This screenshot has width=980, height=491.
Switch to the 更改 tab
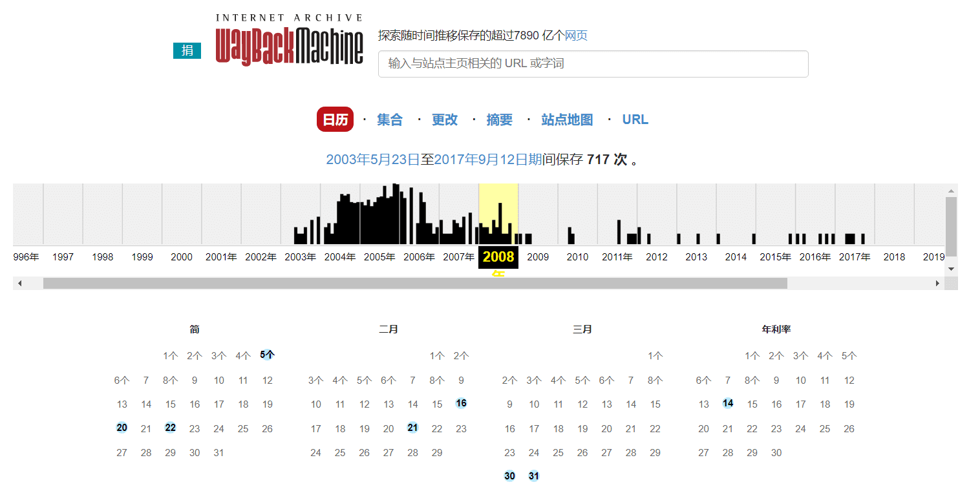[x=444, y=120]
